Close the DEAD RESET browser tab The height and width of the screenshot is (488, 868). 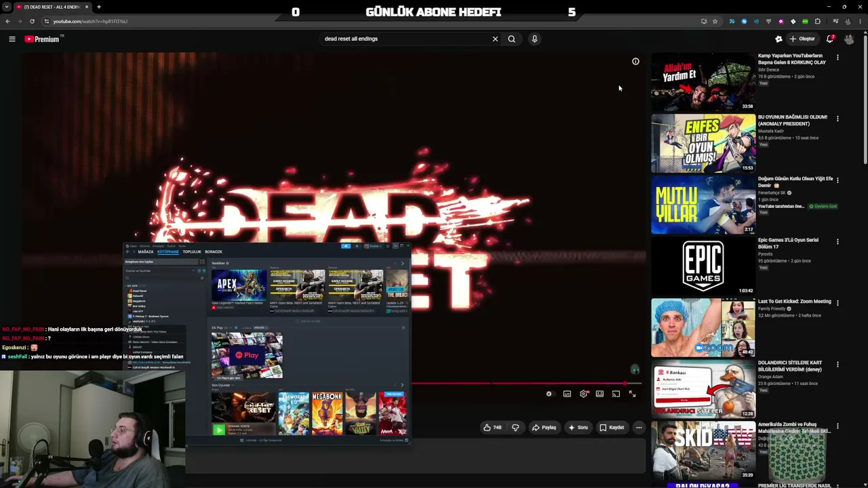87,7
